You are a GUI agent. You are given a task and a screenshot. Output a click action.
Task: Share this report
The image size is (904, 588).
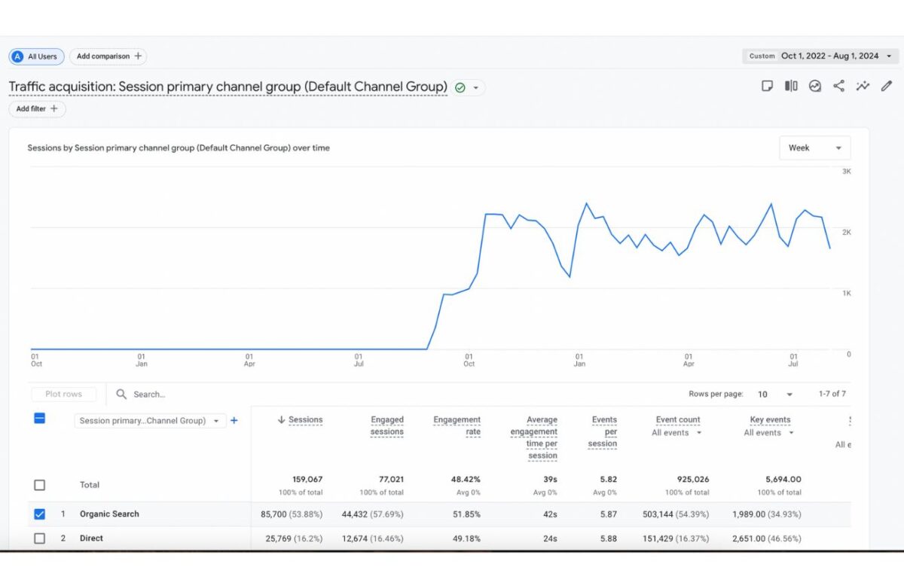tap(838, 86)
